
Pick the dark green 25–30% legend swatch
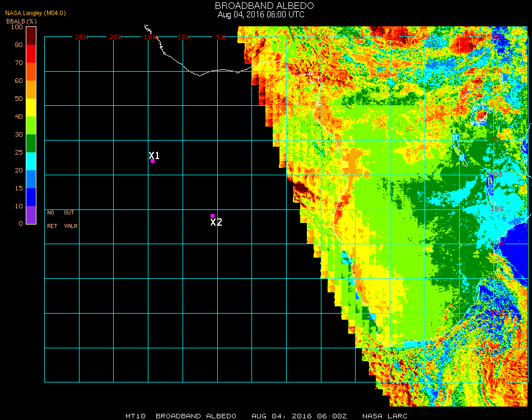pyautogui.click(x=31, y=143)
